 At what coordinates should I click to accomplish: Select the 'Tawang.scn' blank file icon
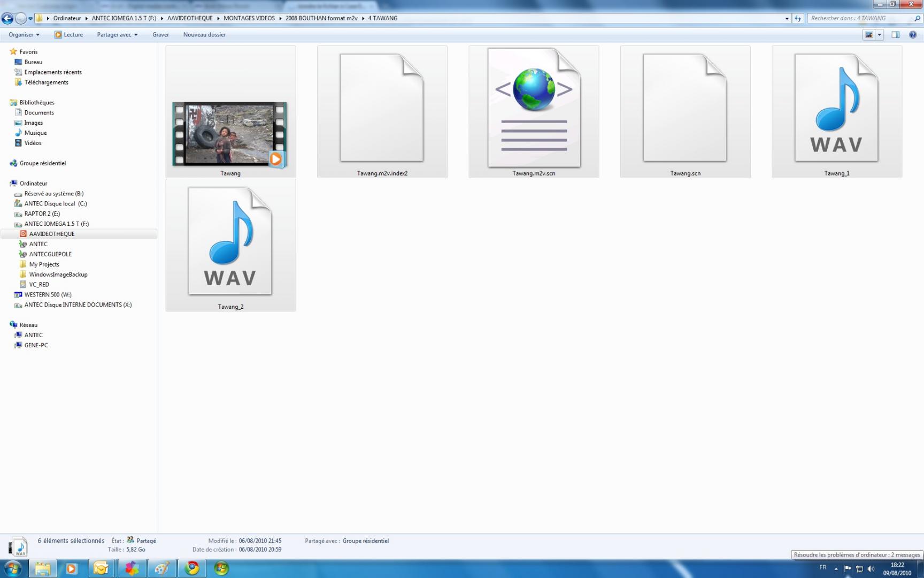click(x=685, y=108)
